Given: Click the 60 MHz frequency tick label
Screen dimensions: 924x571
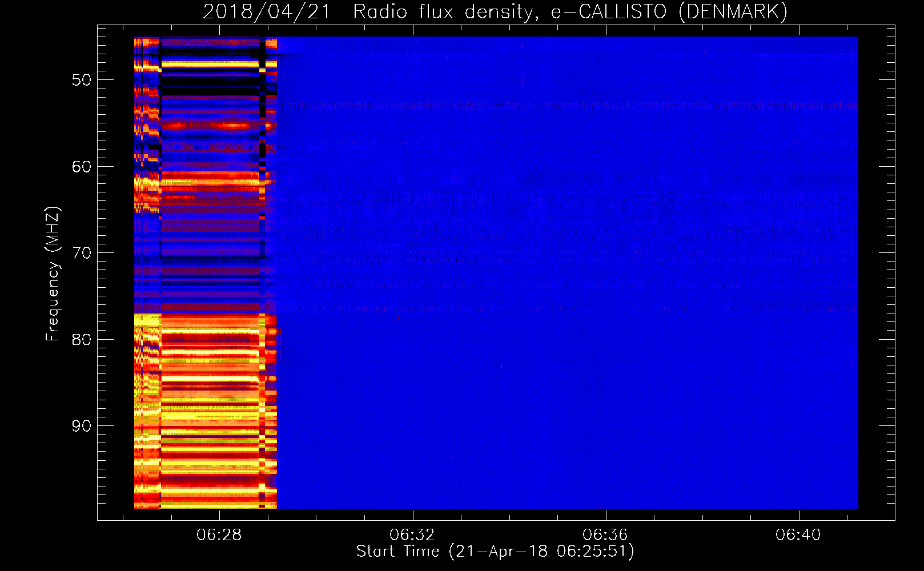Looking at the screenshot, I should coord(82,167).
